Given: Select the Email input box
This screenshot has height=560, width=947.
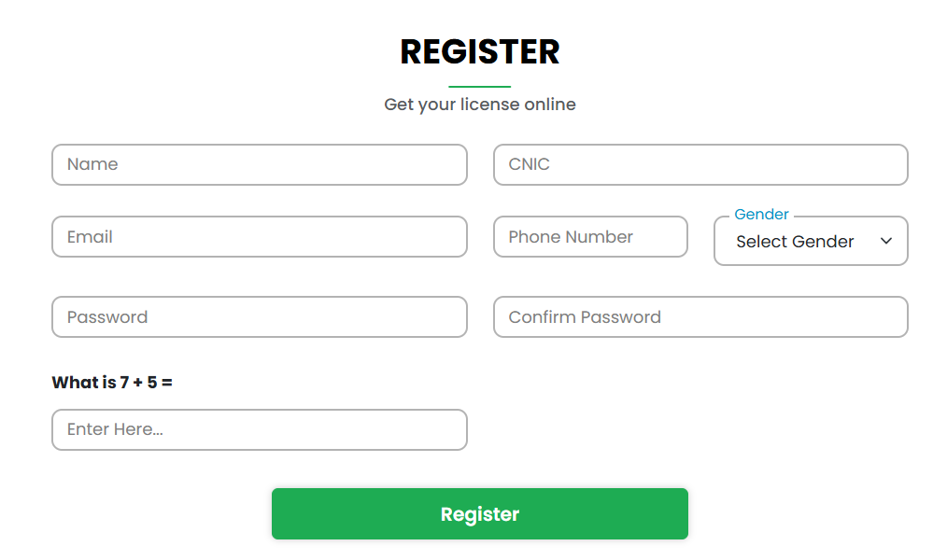Looking at the screenshot, I should [259, 237].
